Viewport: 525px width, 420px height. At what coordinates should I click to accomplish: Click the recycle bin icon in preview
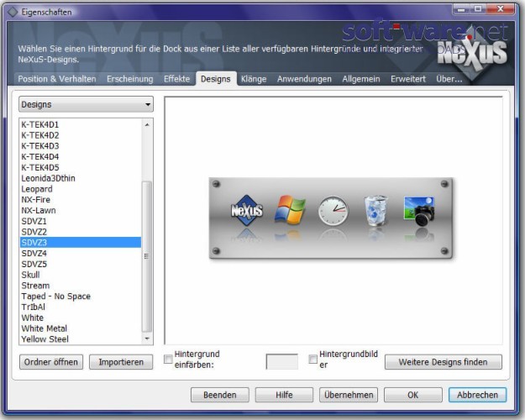click(376, 211)
